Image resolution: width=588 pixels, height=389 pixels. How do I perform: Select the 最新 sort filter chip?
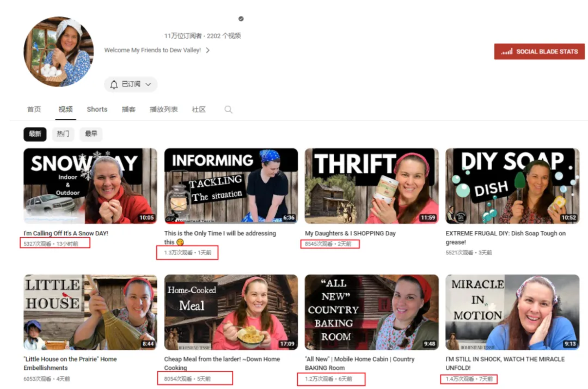[x=35, y=134]
